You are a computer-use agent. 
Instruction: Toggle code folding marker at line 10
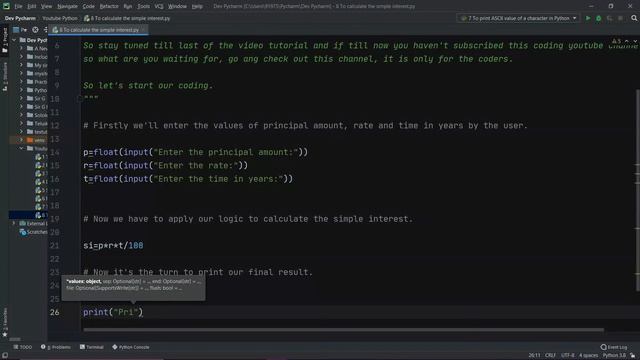pyautogui.click(x=80, y=99)
